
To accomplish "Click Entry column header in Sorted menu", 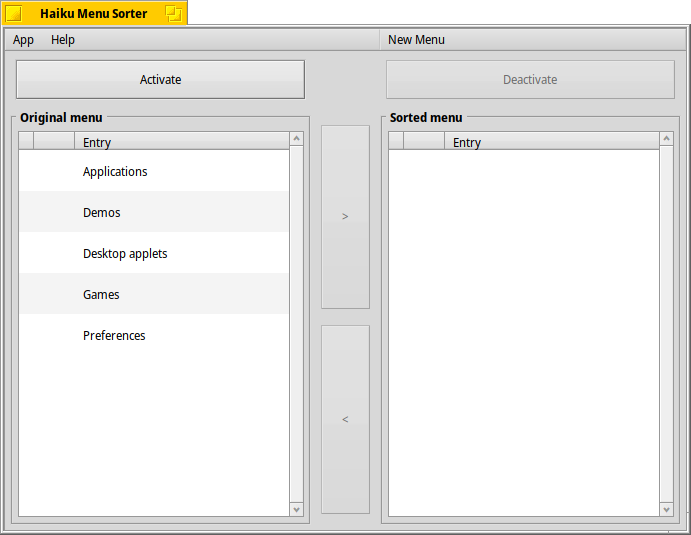I will [551, 141].
